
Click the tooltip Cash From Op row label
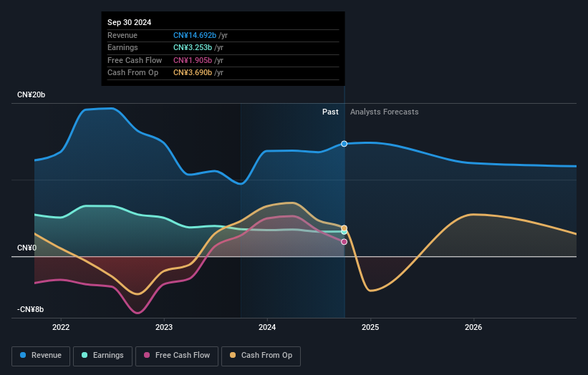pyautogui.click(x=132, y=73)
